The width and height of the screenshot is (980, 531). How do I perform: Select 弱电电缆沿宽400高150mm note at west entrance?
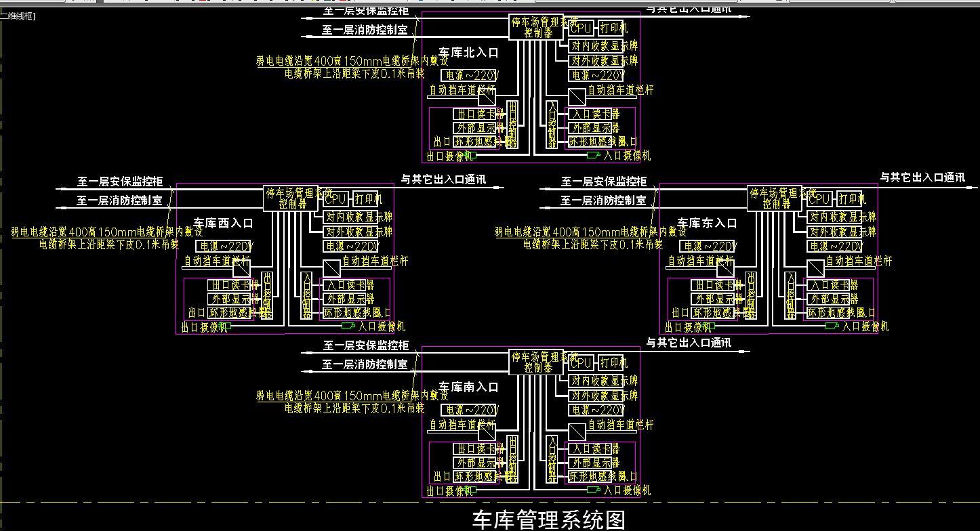[106, 232]
